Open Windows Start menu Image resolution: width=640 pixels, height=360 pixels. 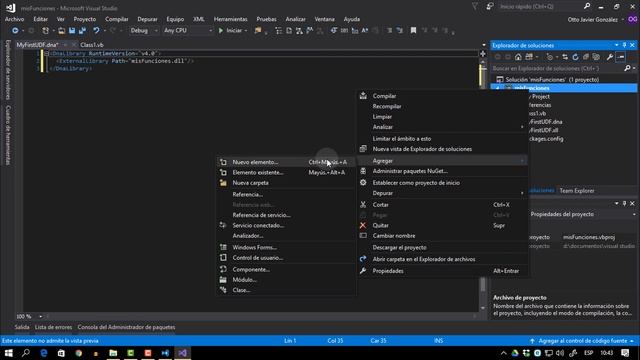(9, 353)
